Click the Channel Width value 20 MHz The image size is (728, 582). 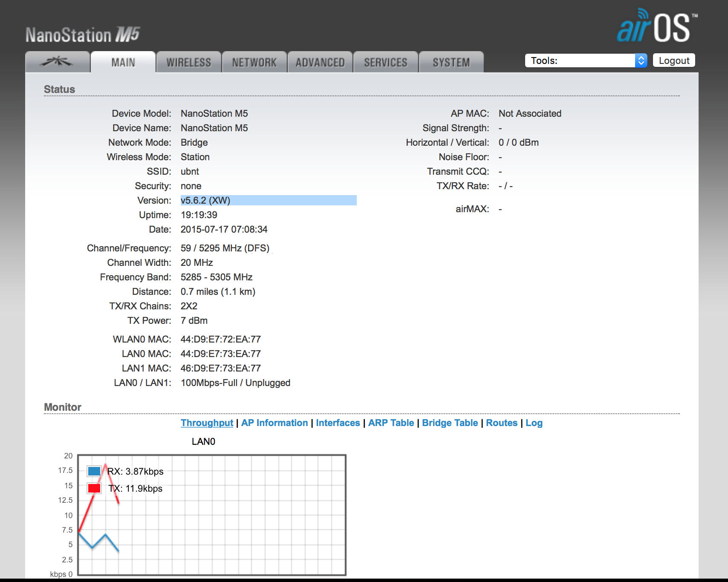pos(197,262)
